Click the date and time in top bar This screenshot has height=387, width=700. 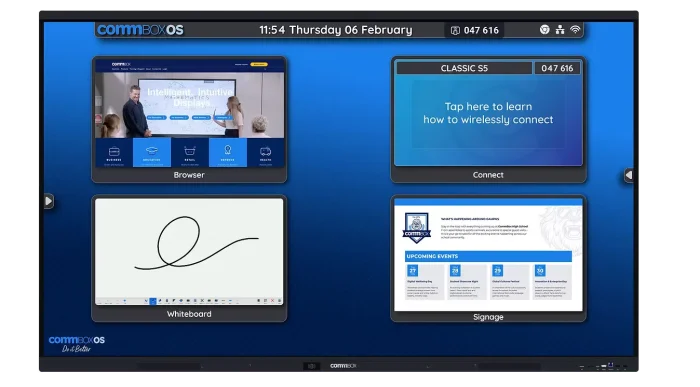tap(336, 30)
